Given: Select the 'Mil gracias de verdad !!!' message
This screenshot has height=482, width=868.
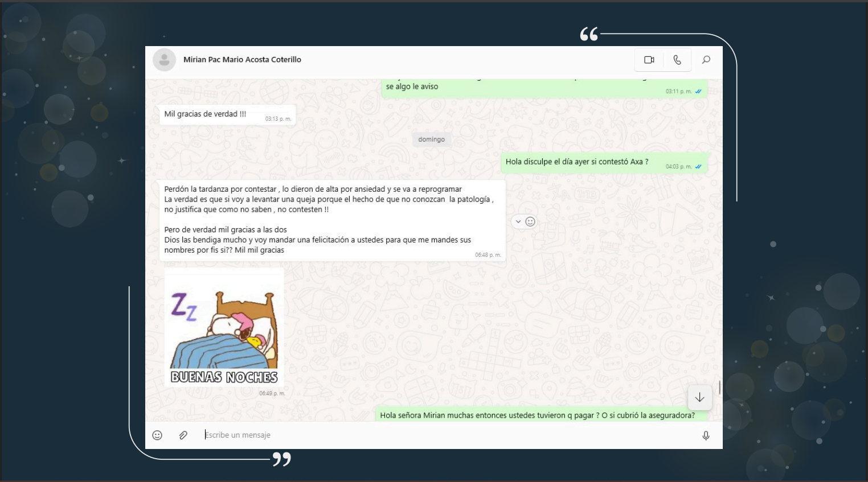Looking at the screenshot, I should (206, 114).
